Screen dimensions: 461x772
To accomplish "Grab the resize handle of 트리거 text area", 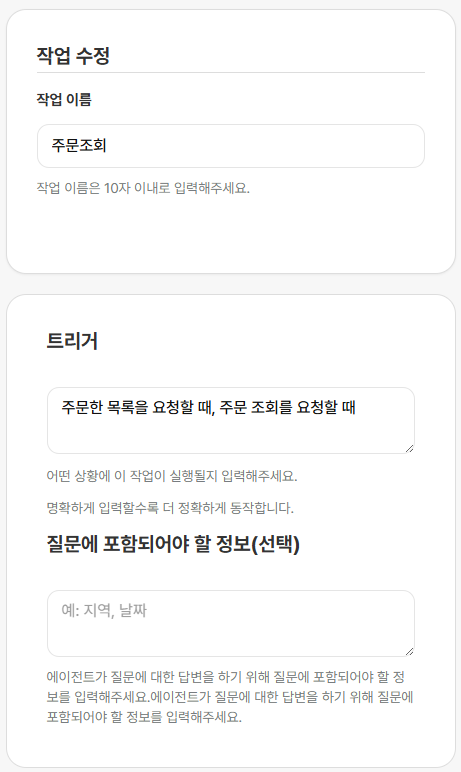I will coord(409,449).
